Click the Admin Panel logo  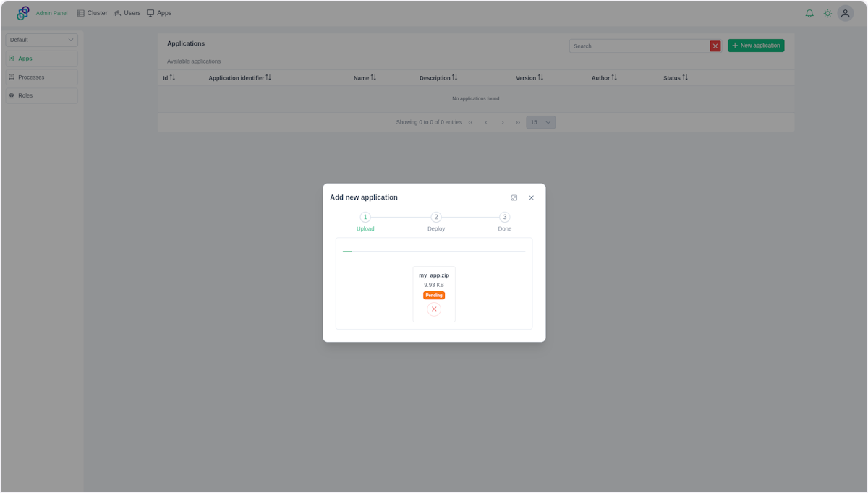tap(23, 13)
